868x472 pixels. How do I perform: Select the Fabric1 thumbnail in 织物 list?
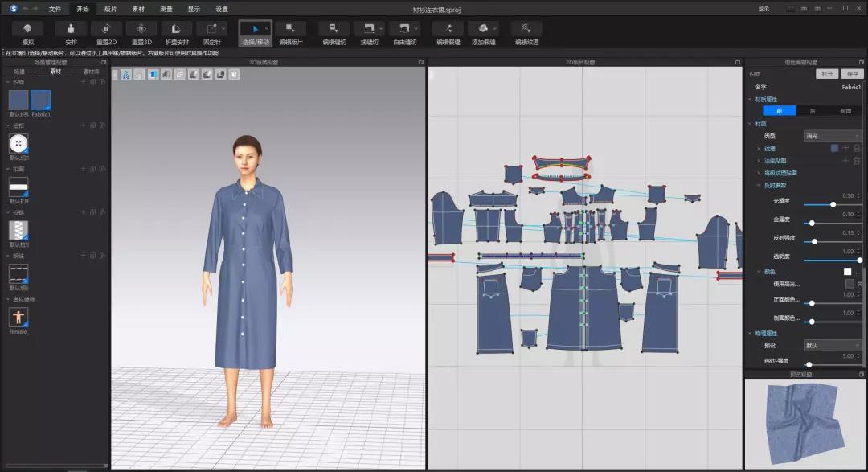pyautogui.click(x=39, y=98)
